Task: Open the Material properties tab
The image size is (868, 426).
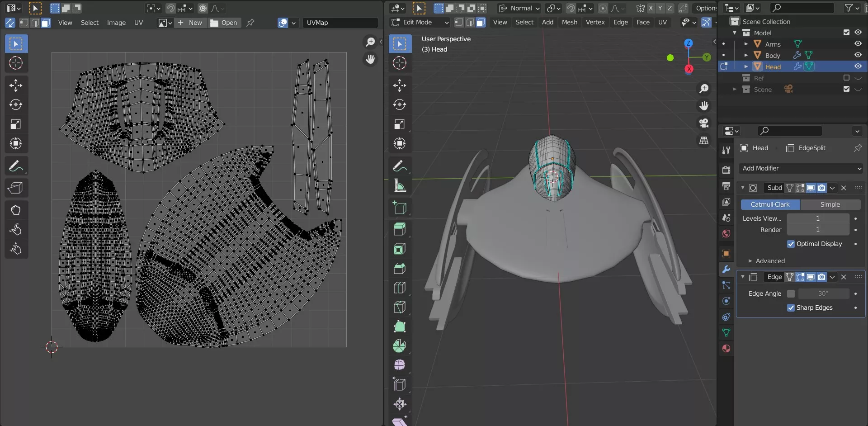Action: click(x=726, y=349)
